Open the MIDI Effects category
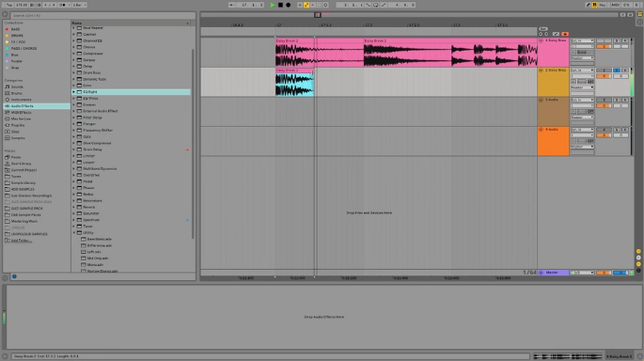Viewport: 644px width, 361px height. [21, 112]
